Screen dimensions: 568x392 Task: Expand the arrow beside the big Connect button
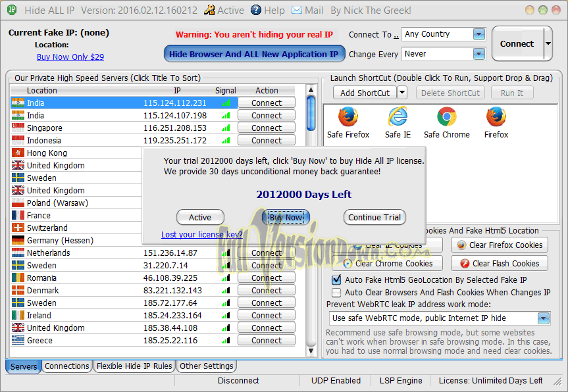548,43
